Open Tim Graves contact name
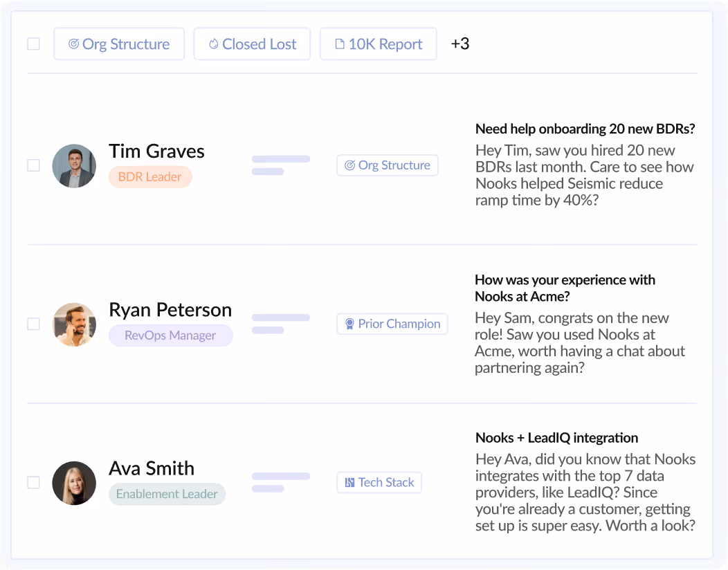Image resolution: width=728 pixels, height=570 pixels. coord(157,151)
